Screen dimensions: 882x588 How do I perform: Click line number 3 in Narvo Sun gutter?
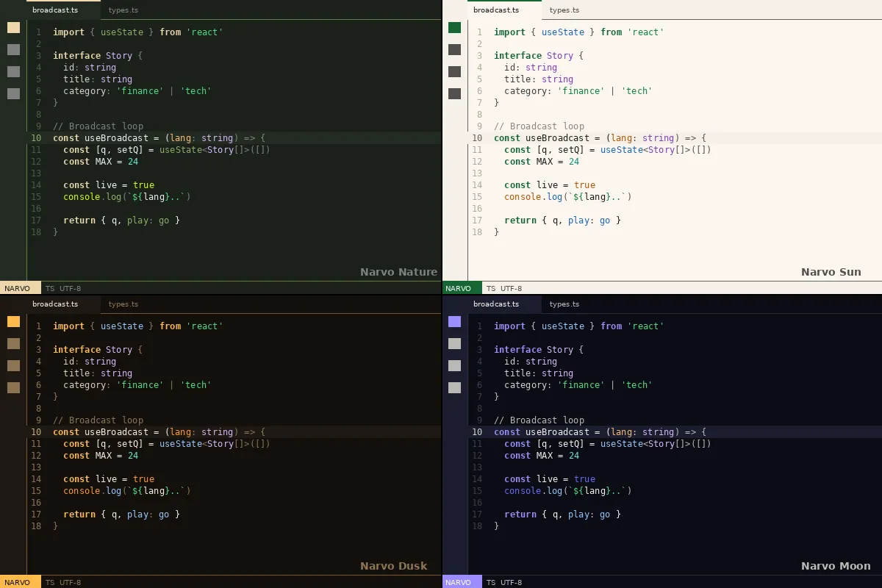tap(479, 56)
